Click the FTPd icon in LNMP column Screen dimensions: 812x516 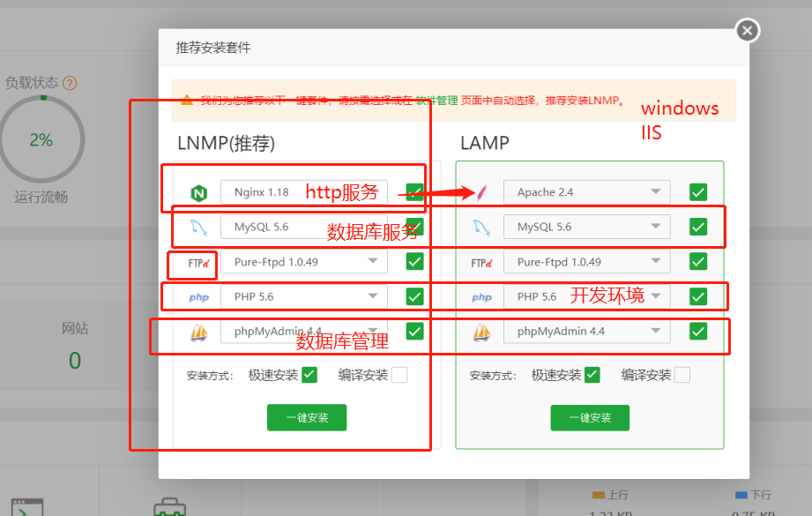pyautogui.click(x=198, y=263)
